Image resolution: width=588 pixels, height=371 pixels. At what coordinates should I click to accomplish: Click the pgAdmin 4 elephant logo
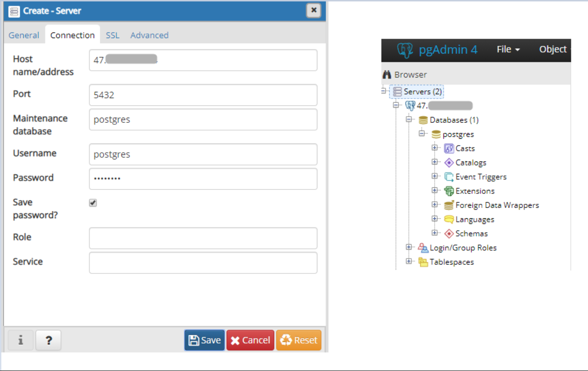click(405, 50)
